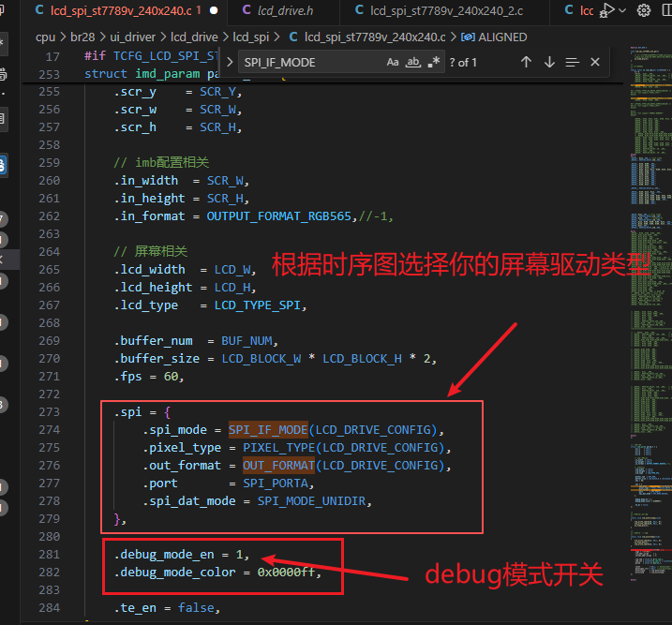Click LCD_W value on line 265
The width and height of the screenshot is (672, 625).
pos(231,270)
